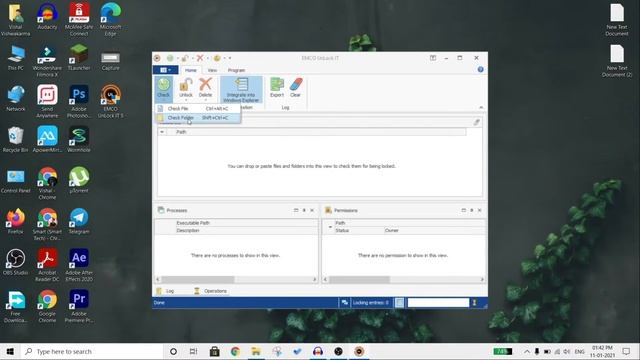Click the Path column header in main view
The height and width of the screenshot is (360, 640).
click(x=316, y=132)
